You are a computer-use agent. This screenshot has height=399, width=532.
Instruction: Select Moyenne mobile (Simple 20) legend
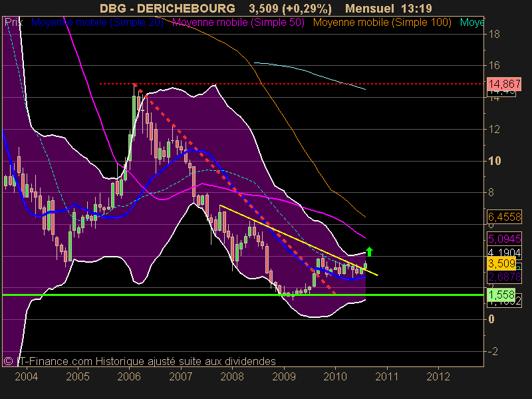[97, 23]
